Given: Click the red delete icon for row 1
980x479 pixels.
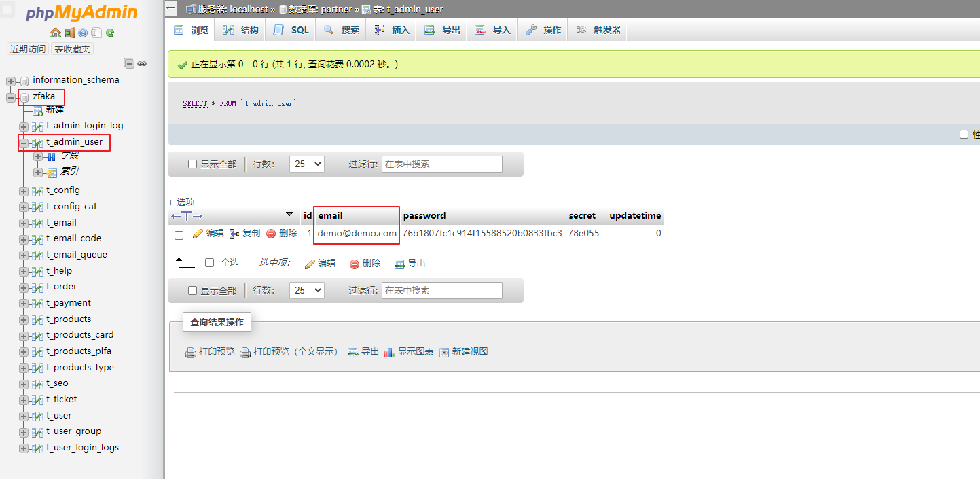Looking at the screenshot, I should [271, 234].
